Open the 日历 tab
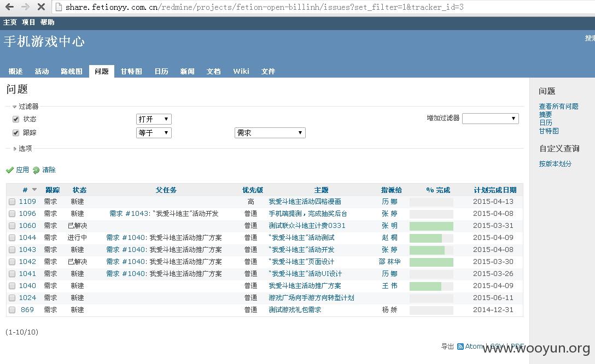The width and height of the screenshot is (595, 364). click(x=161, y=71)
